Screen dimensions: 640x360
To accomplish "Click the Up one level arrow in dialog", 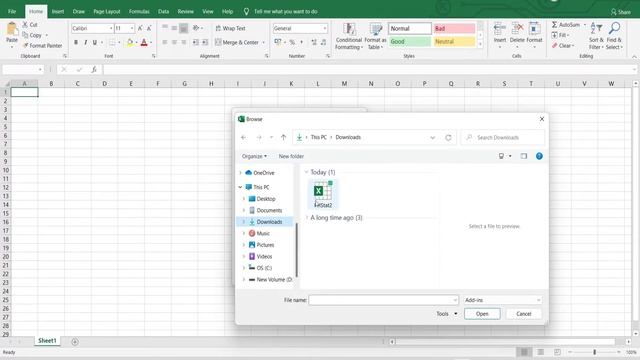I will (283, 138).
